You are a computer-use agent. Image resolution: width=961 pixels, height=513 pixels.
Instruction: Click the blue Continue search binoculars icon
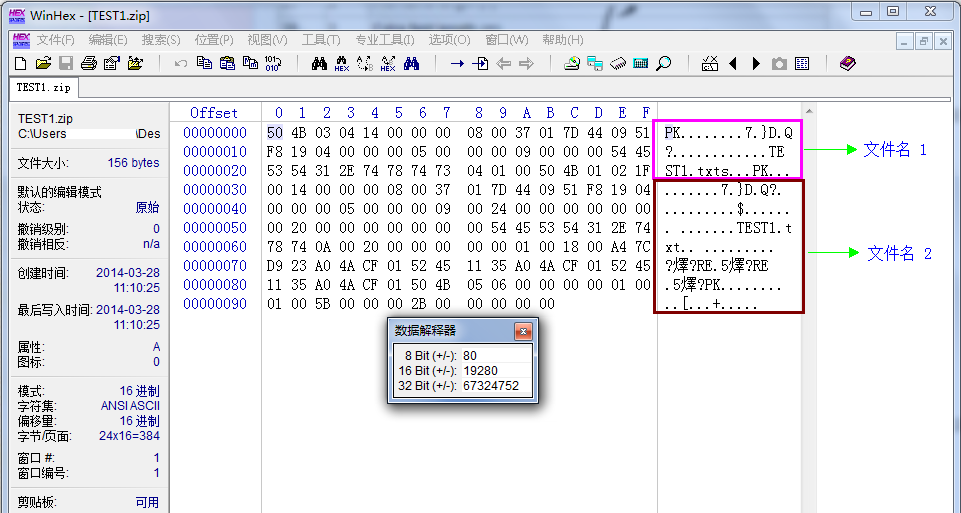tap(411, 63)
